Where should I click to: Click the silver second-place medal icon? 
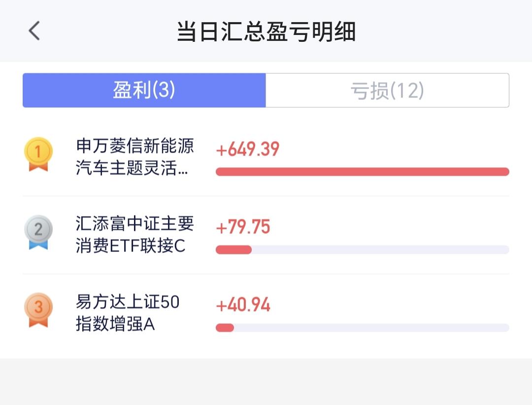point(38,231)
